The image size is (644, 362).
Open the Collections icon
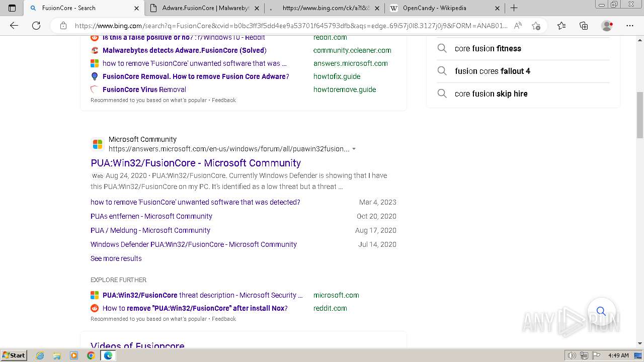pyautogui.click(x=584, y=26)
